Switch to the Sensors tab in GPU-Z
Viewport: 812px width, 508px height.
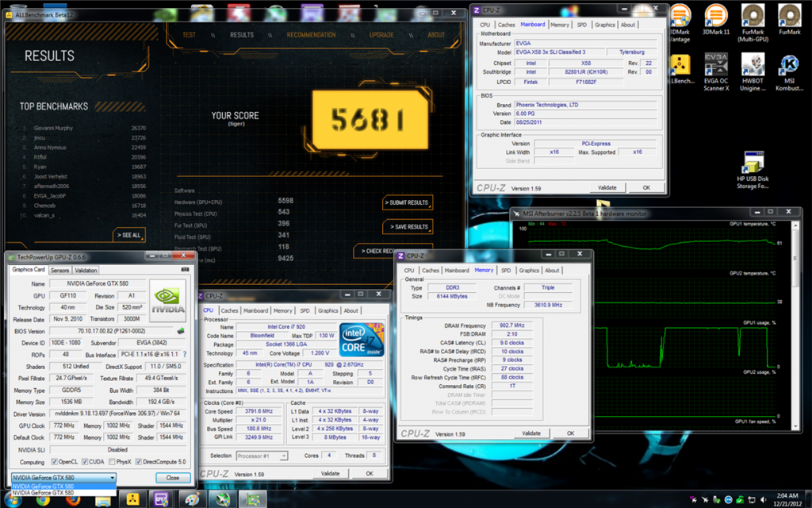pos(59,270)
